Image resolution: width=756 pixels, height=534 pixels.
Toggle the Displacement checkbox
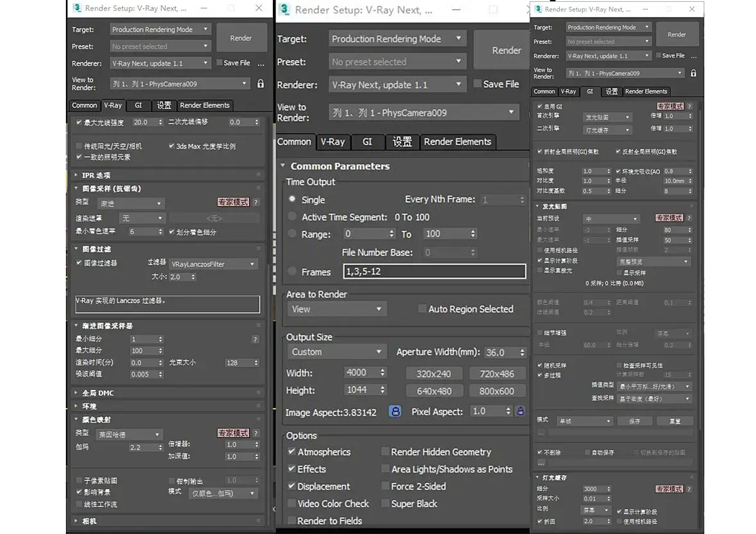coord(292,486)
